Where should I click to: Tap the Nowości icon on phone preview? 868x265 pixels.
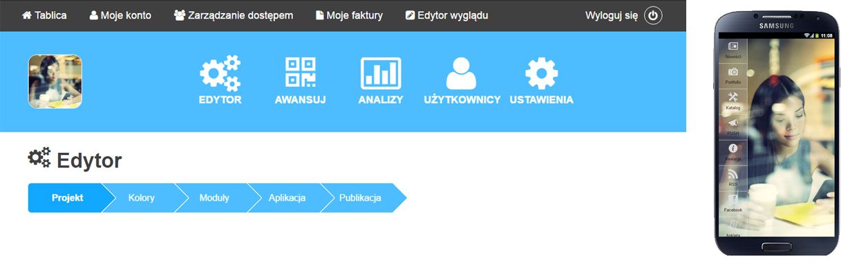(733, 46)
